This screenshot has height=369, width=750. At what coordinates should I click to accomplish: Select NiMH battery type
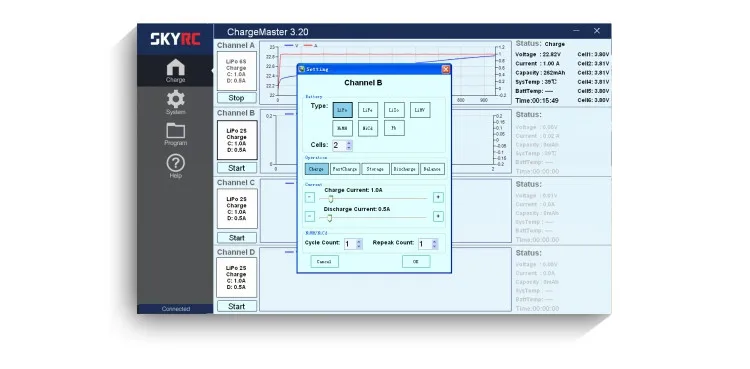click(342, 128)
